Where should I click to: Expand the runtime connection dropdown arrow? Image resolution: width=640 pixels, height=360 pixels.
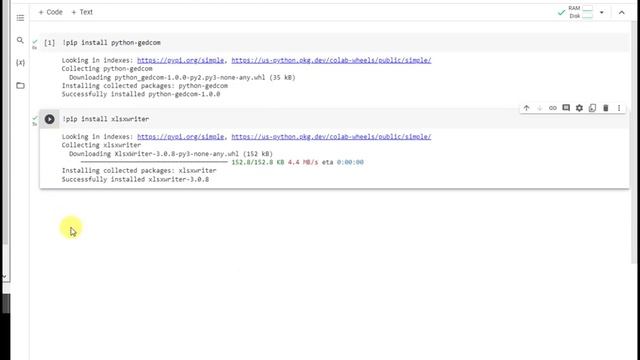(x=602, y=13)
